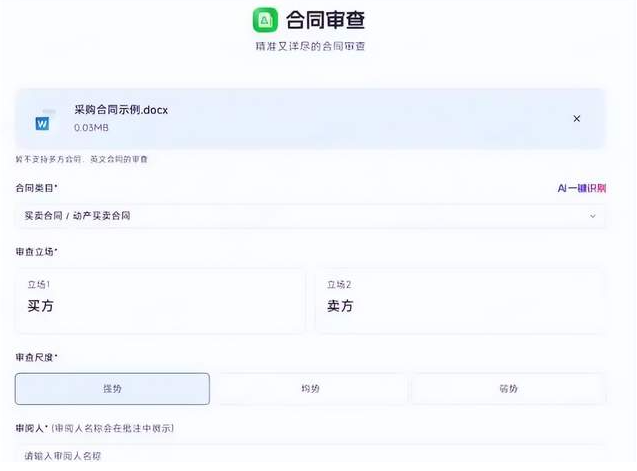Select the 卖方 stance card
The height and width of the screenshot is (471, 637).
[460, 299]
